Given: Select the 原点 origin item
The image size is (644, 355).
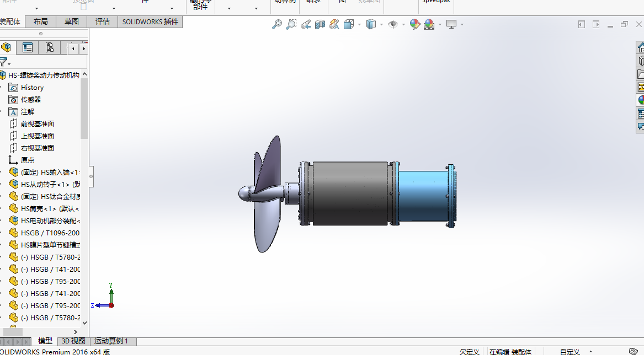Looking at the screenshot, I should (x=28, y=160).
